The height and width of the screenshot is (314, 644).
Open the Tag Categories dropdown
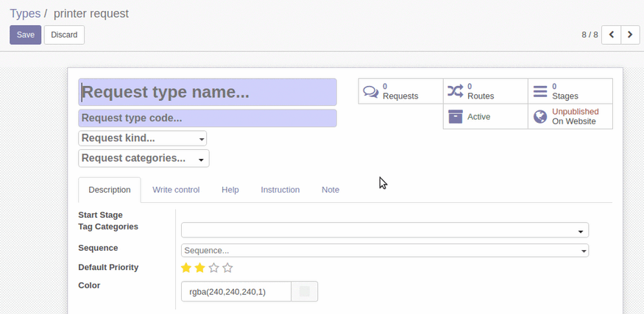(x=384, y=230)
